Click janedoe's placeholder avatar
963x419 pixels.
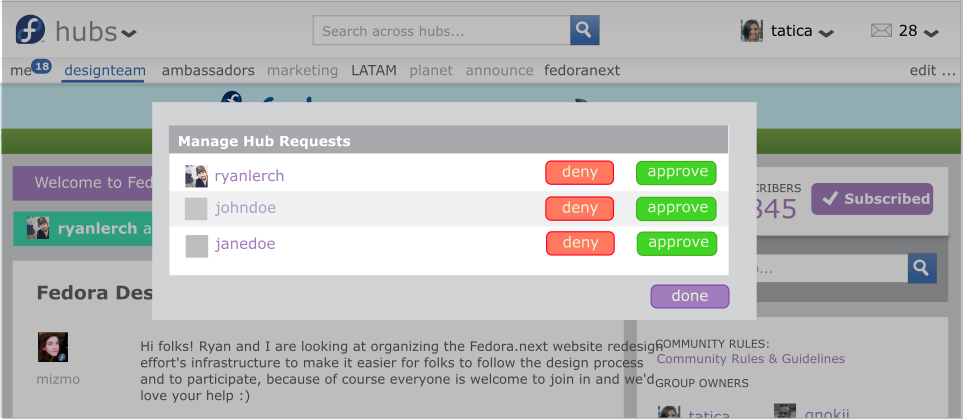[x=197, y=246]
